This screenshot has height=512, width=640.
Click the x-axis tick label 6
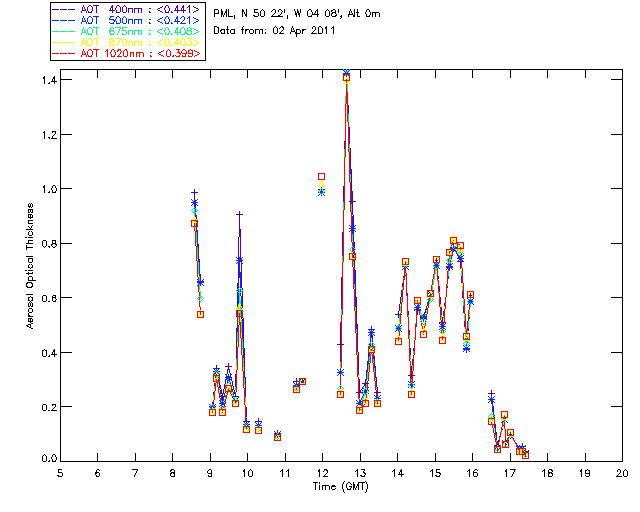pos(98,473)
